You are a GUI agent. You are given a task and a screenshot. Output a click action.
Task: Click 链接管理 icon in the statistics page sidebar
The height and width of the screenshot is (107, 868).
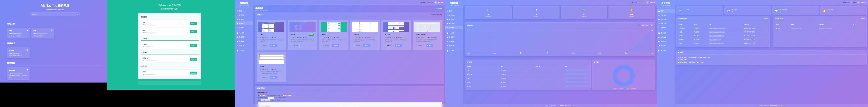[447, 19]
